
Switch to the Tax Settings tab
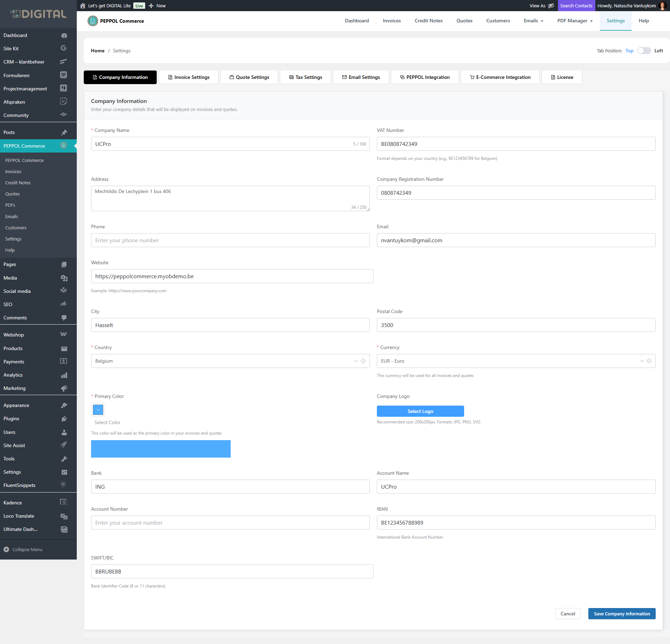click(305, 77)
